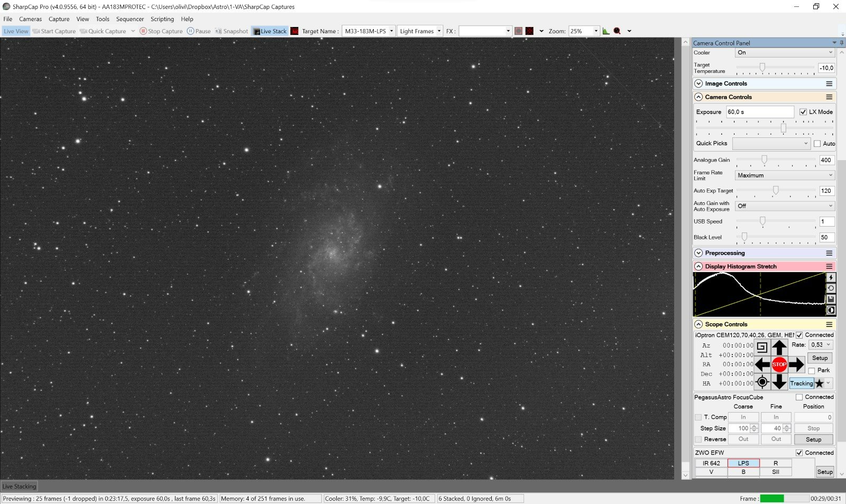This screenshot has height=504, width=846.
Task: Open the Zoom 25% dropdown
Action: [596, 31]
